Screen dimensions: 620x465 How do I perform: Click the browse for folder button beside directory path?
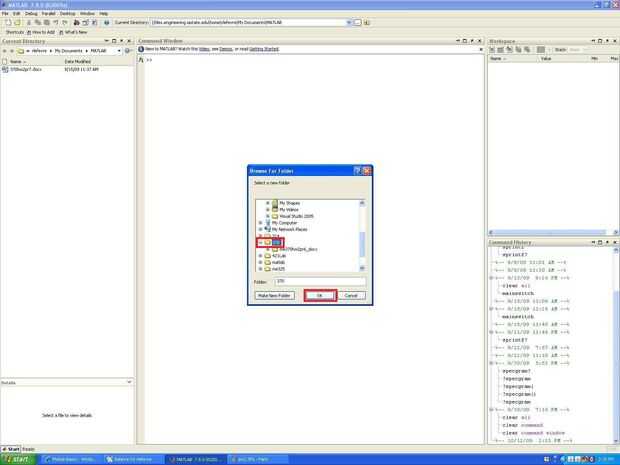pos(357,23)
